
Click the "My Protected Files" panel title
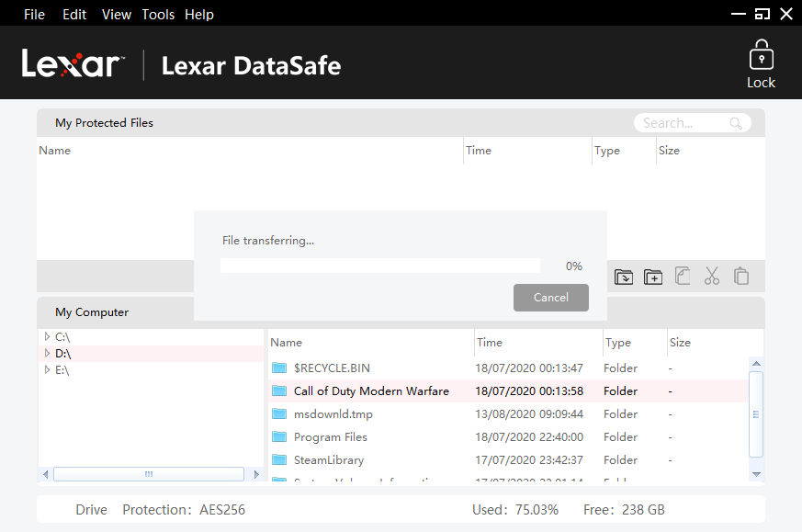(105, 123)
